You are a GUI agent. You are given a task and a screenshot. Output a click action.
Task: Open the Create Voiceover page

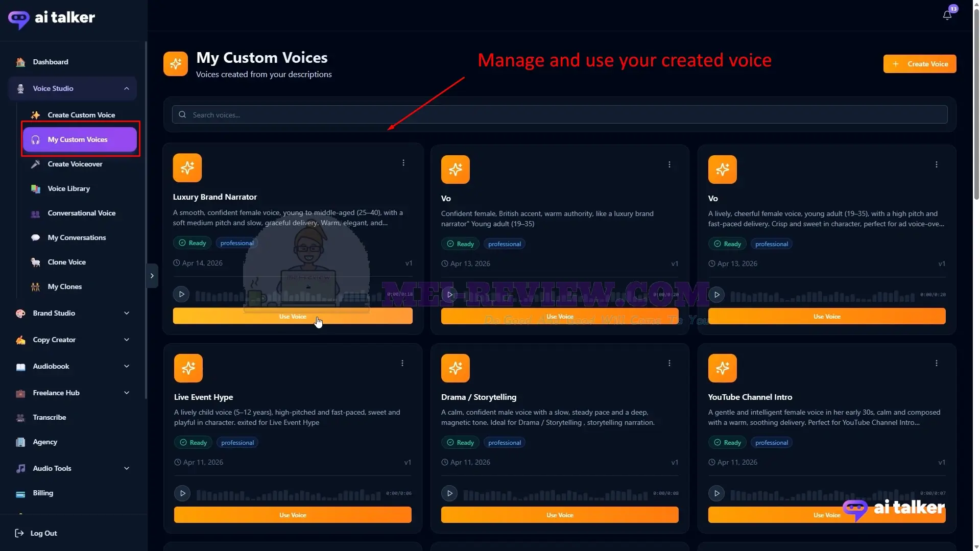point(80,164)
